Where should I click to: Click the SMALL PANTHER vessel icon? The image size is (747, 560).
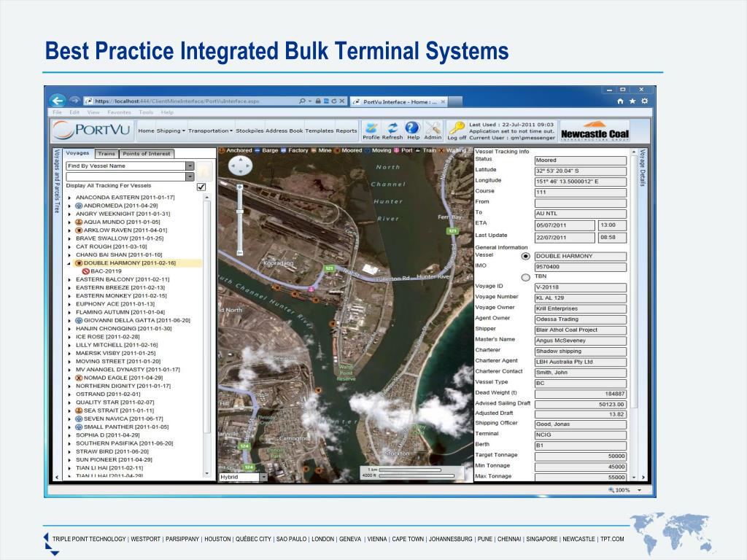point(79,427)
